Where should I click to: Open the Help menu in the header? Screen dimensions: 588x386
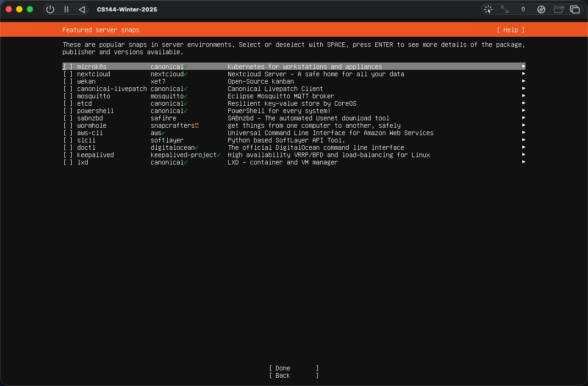511,30
